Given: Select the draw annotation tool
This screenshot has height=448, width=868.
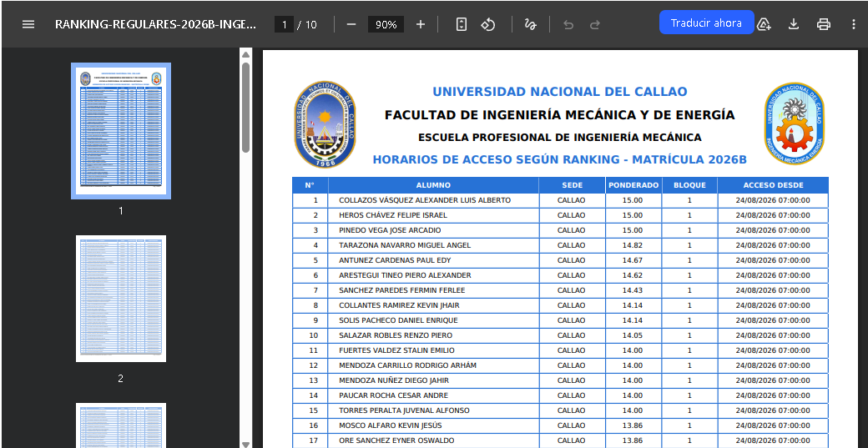Looking at the screenshot, I should tap(530, 24).
